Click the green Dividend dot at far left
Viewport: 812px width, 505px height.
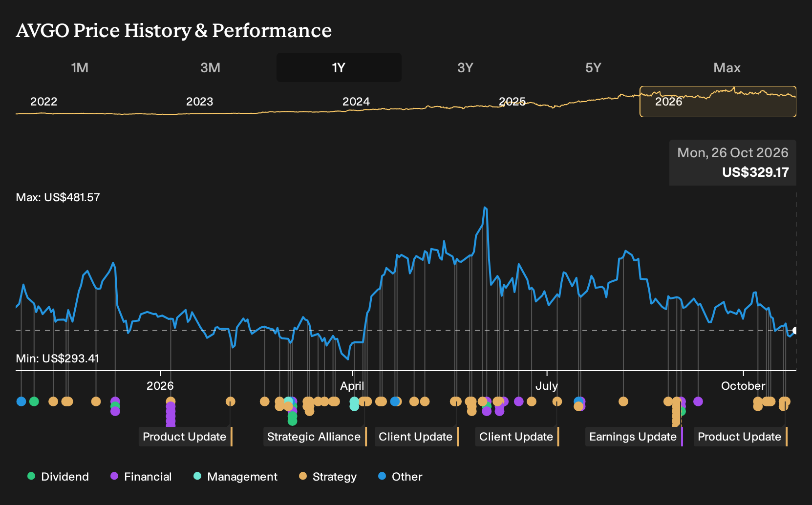point(34,401)
